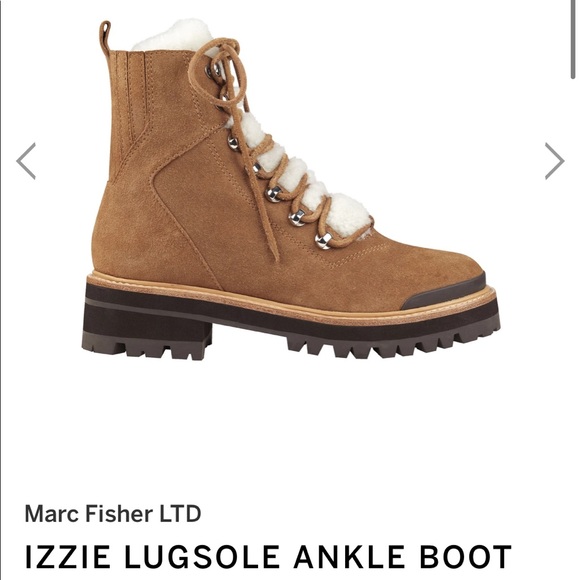Viewport: 580px width, 580px height.
Task: Open the Marc Fisher LTD brand link
Action: click(x=113, y=513)
